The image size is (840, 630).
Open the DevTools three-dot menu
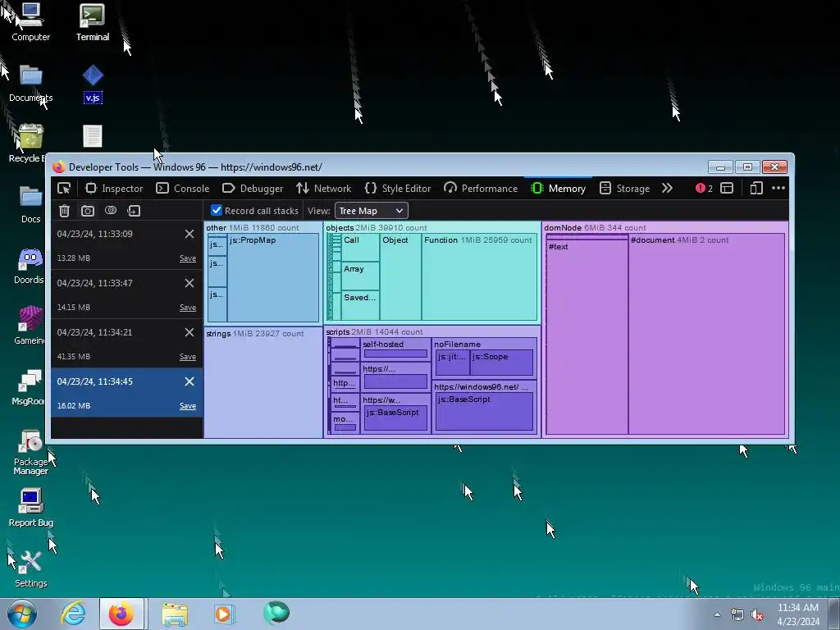point(778,189)
